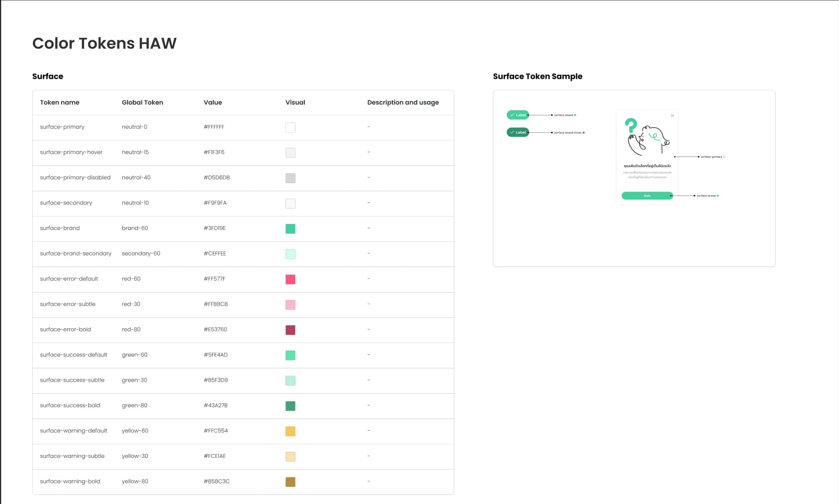Pick the surface-error-bold dark red swatch
The width and height of the screenshot is (839, 504).
(x=290, y=330)
